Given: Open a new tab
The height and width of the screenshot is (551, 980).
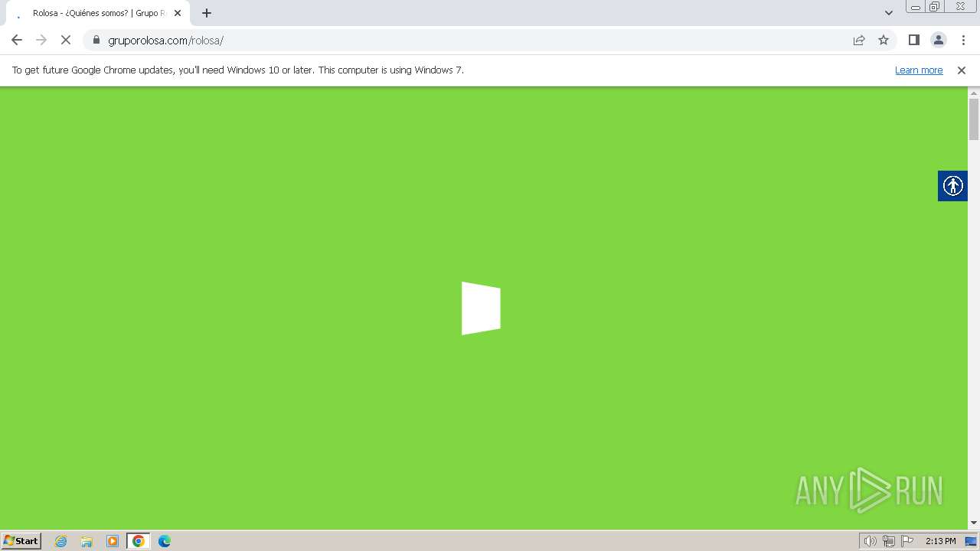Looking at the screenshot, I should (x=207, y=13).
